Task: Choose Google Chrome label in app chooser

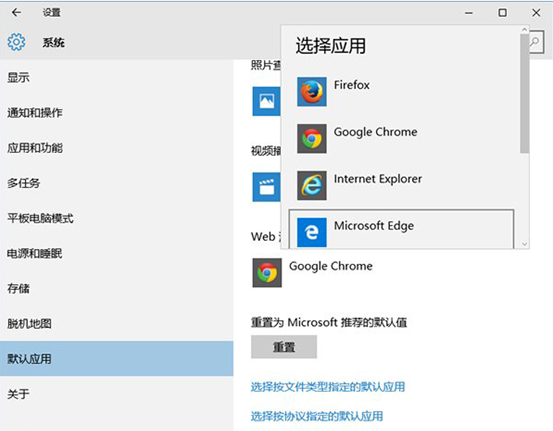Action: (x=375, y=132)
